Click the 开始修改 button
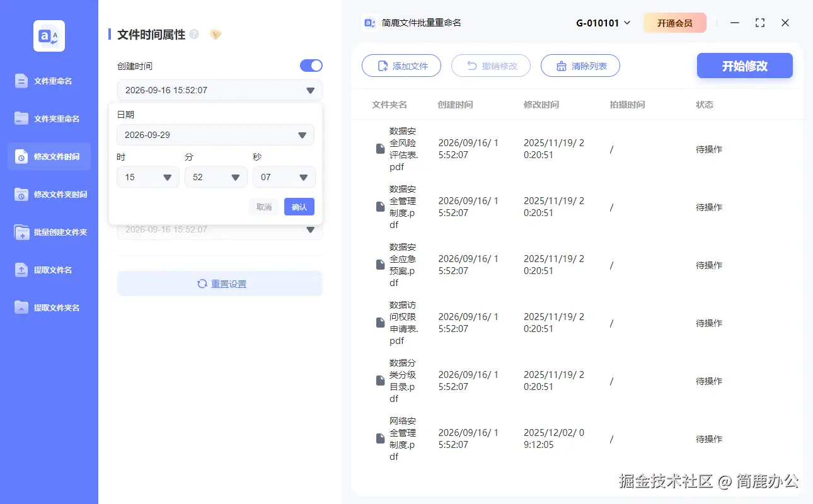The width and height of the screenshot is (813, 504). pyautogui.click(x=745, y=66)
